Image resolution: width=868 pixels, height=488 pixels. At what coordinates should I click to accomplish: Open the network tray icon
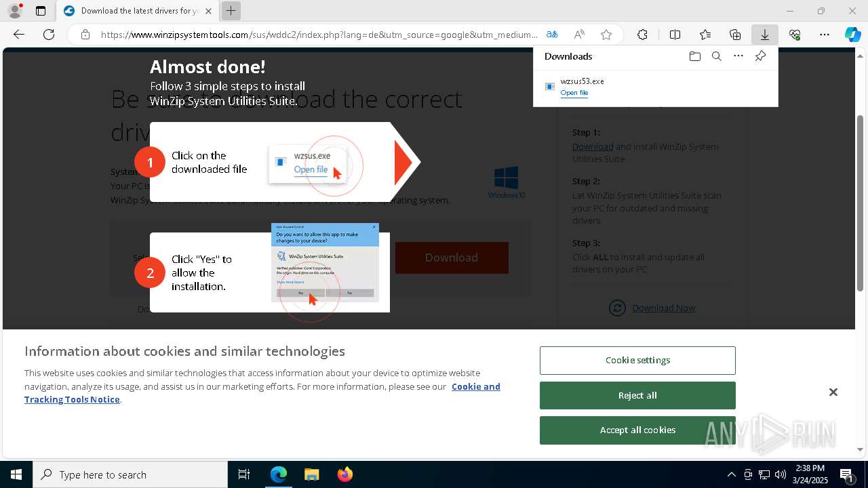pos(764,474)
